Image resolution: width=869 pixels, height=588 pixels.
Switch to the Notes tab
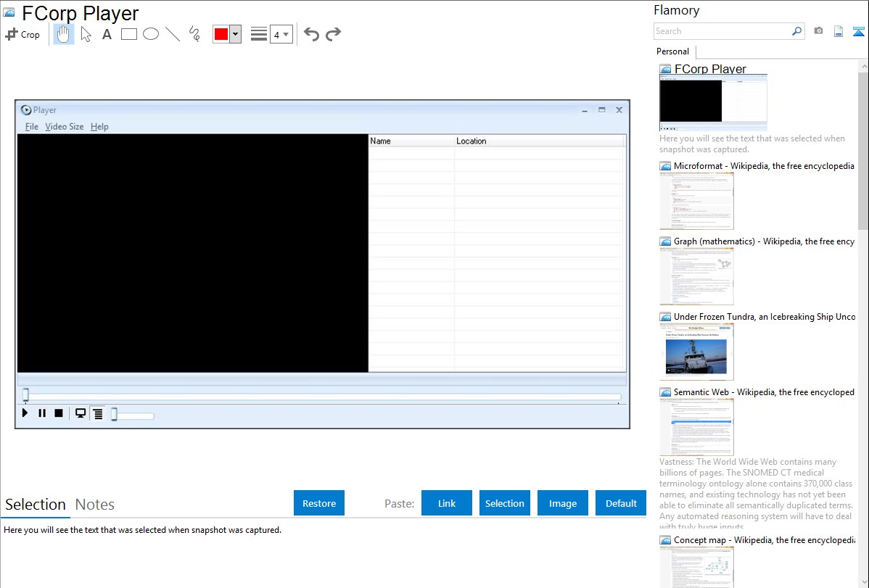pos(95,505)
